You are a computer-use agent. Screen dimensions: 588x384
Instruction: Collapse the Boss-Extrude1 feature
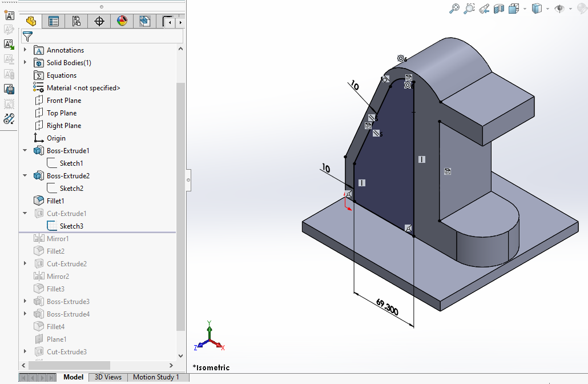click(x=25, y=151)
